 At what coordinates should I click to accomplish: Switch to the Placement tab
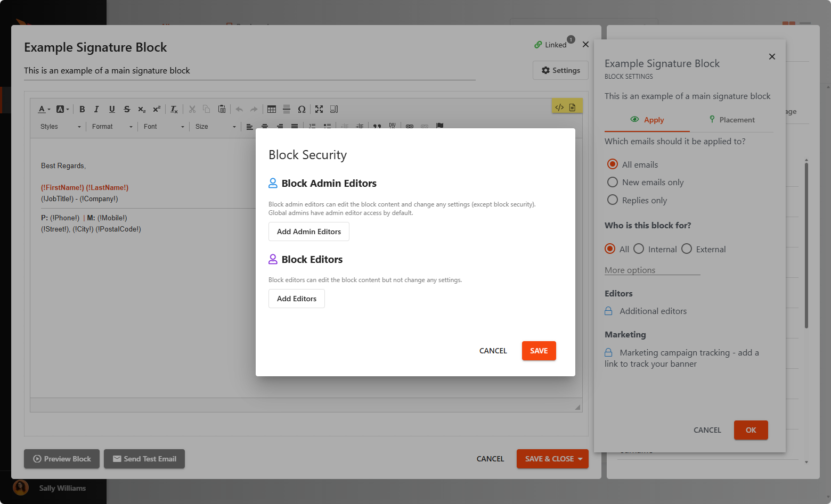pos(731,120)
